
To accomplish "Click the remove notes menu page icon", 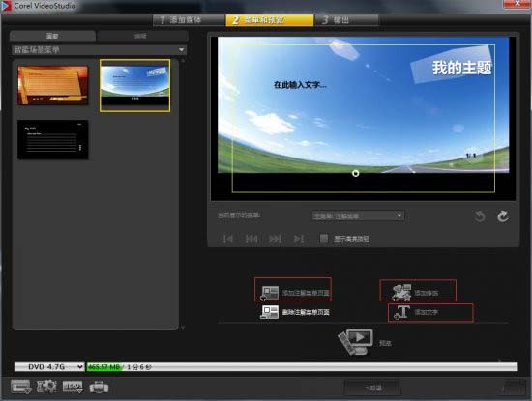I will pyautogui.click(x=270, y=312).
